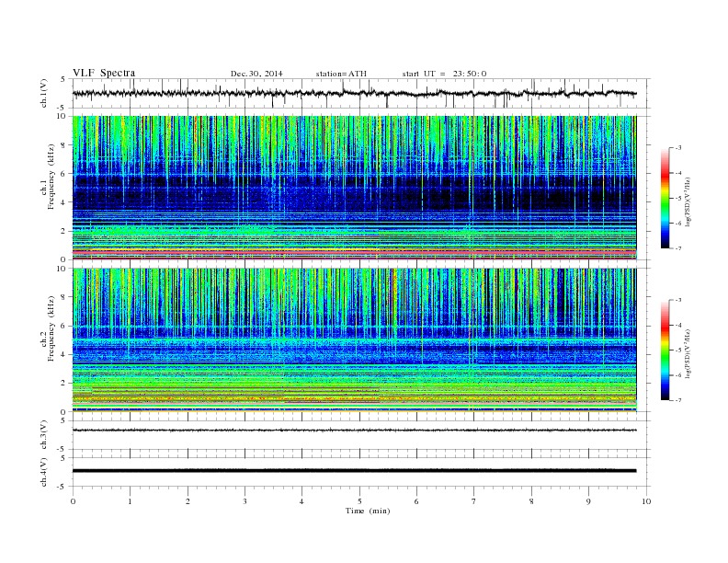Click the "4" tick on the time axis
This screenshot has width=728, height=563.
(x=301, y=501)
